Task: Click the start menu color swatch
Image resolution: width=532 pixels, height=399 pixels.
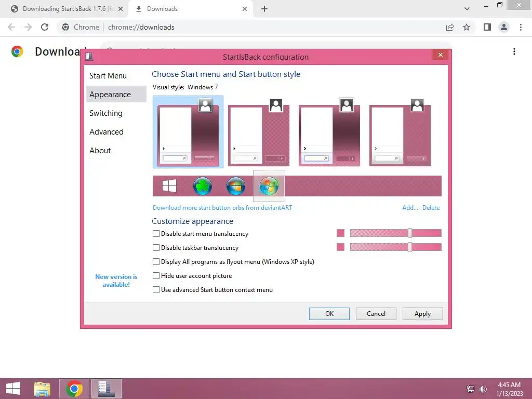Action: click(340, 233)
